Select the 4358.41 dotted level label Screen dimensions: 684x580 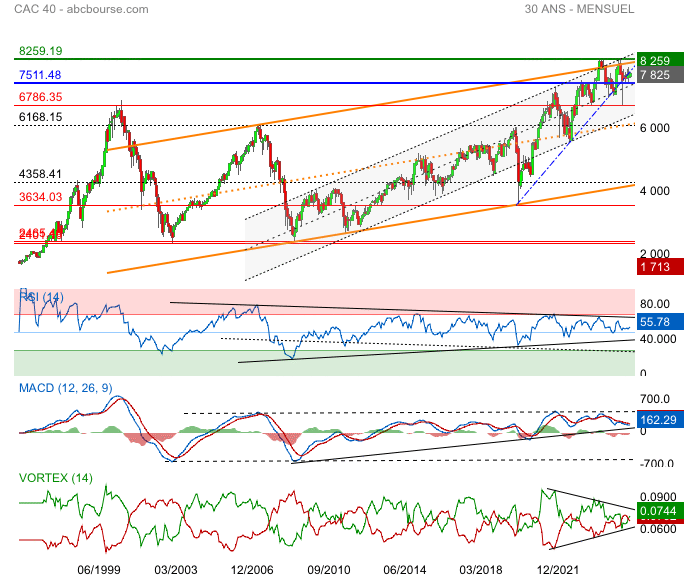pos(41,174)
